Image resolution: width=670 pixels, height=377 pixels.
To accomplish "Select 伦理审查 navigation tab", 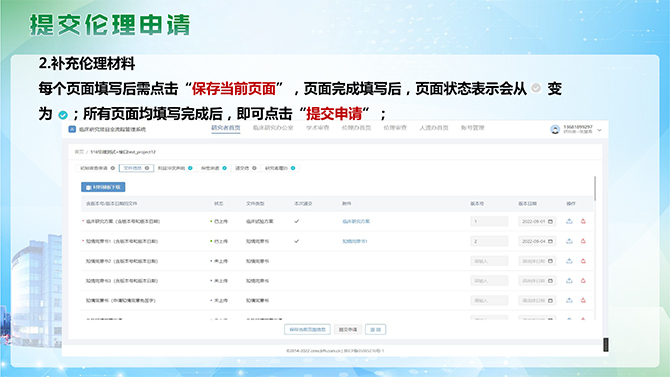I will coord(395,128).
